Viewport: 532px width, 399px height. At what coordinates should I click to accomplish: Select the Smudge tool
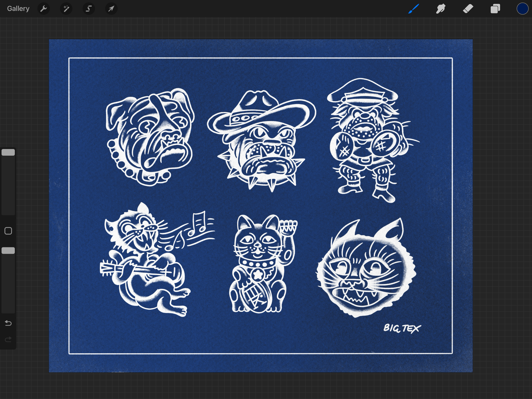coord(441,9)
